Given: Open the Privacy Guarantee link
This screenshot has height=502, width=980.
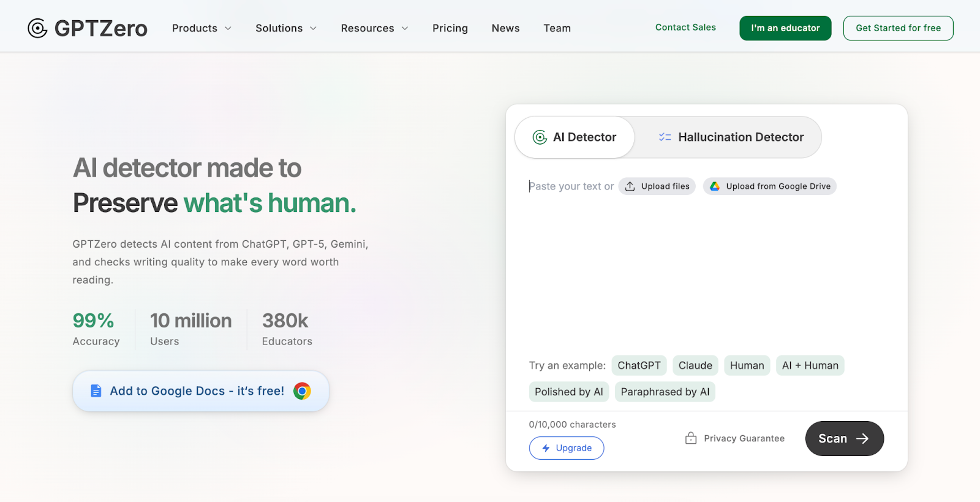Looking at the screenshot, I should (x=734, y=438).
